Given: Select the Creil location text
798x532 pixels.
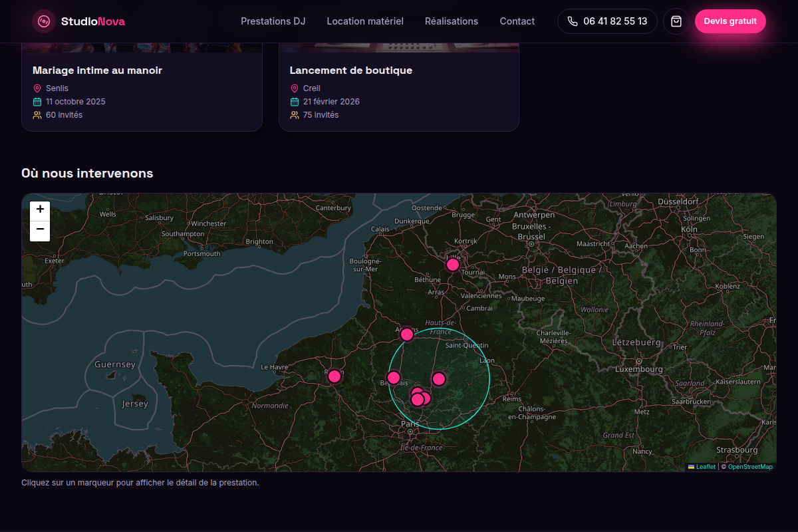Looking at the screenshot, I should click(312, 88).
